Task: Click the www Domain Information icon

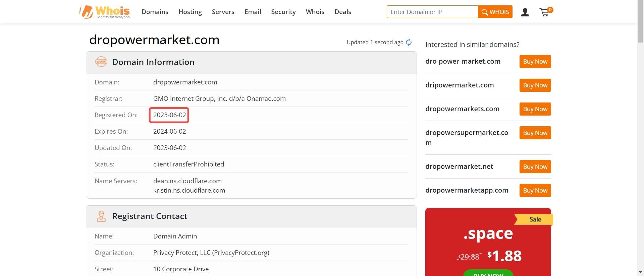Action: coord(101,62)
